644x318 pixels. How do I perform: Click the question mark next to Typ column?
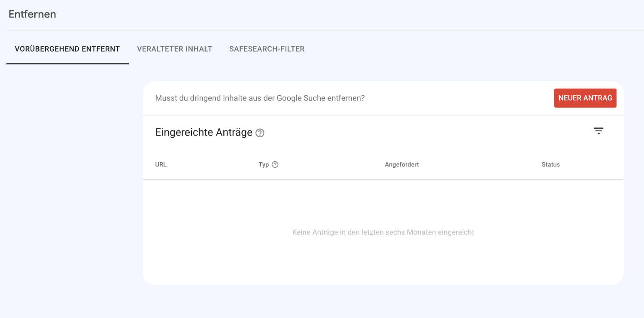coord(275,164)
